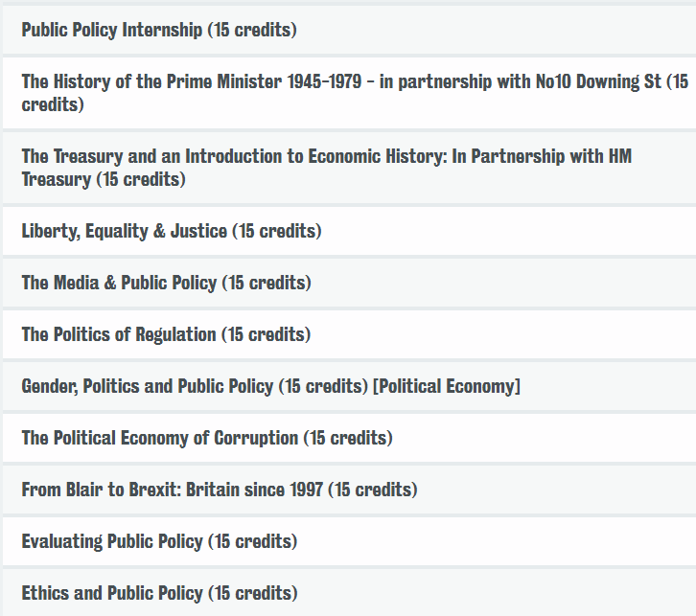The height and width of the screenshot is (616, 696).
Task: Open Gender, Politics and Public Policy module
Action: point(349,386)
